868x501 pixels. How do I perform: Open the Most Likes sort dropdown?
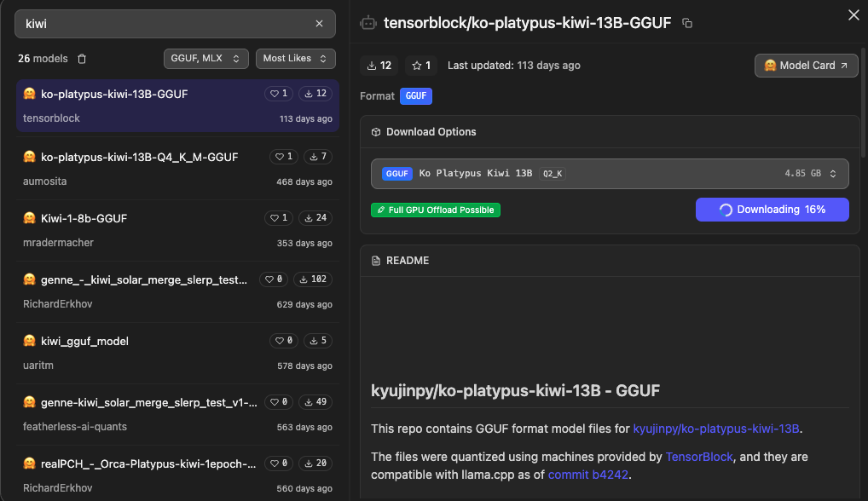[x=296, y=59]
